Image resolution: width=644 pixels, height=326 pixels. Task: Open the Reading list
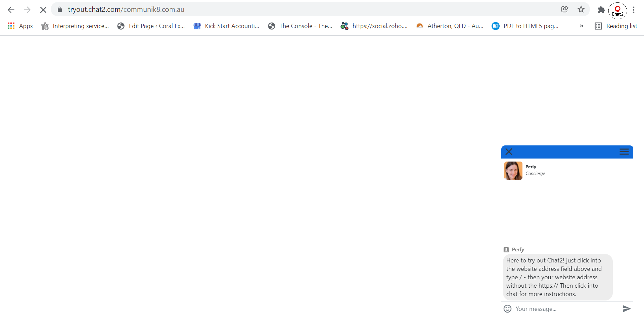616,26
